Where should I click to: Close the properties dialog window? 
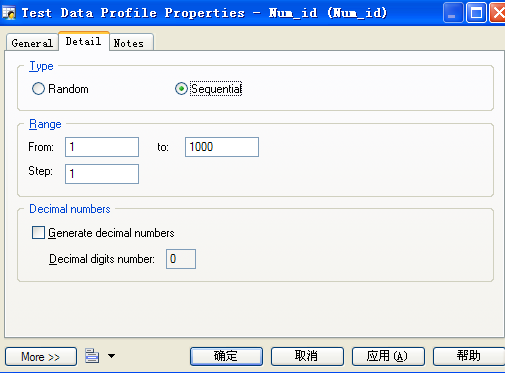[x=498, y=13]
